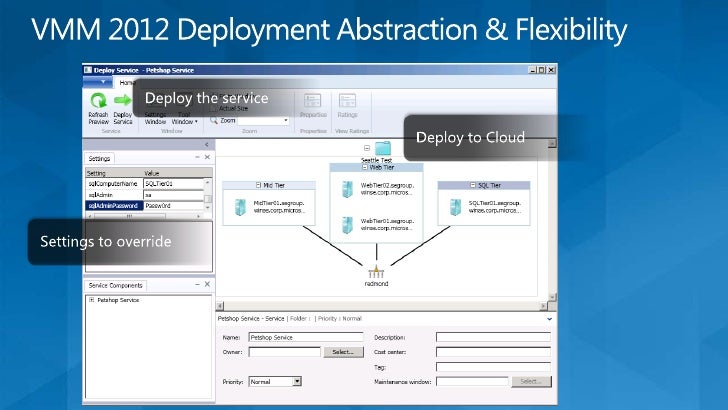
Task: Click the Cost center input field
Action: [494, 352]
